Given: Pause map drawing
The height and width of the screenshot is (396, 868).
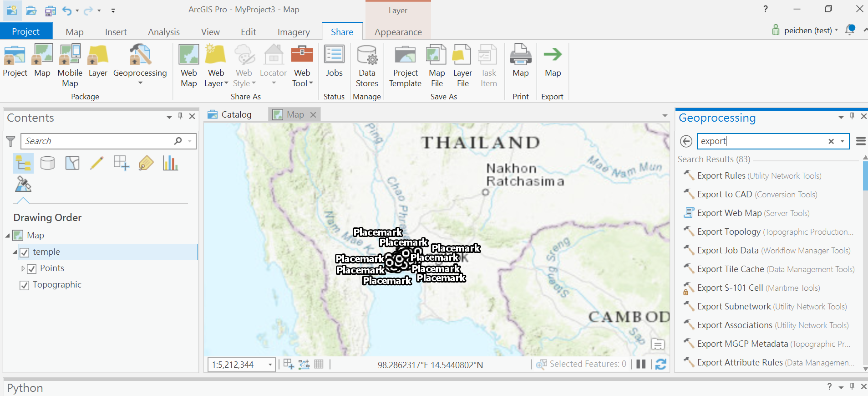Looking at the screenshot, I should [x=641, y=364].
